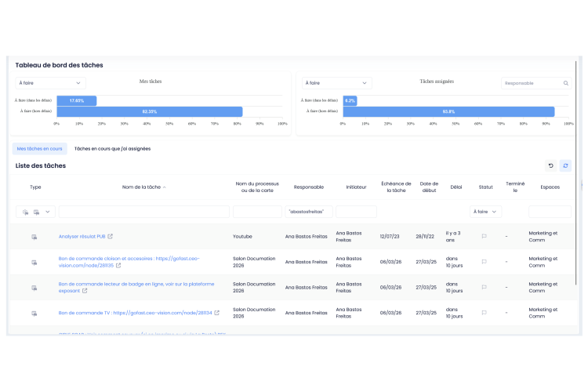Click task type icon in Analyser résulat PUB row

pos(34,236)
